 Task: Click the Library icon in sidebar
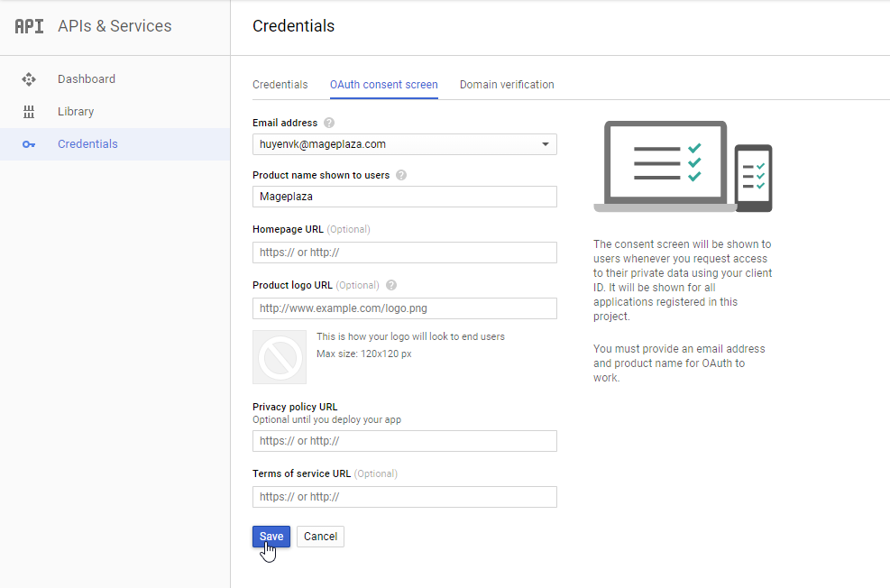click(29, 112)
